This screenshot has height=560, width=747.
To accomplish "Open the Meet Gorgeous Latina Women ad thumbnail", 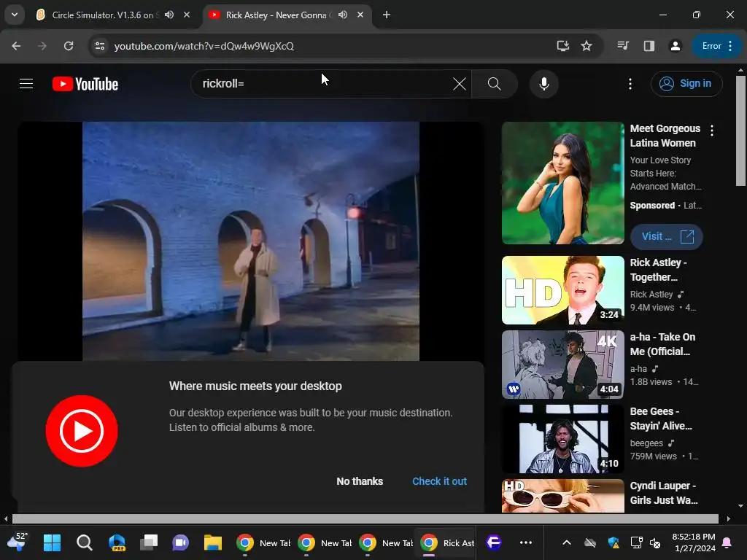I will (x=562, y=183).
